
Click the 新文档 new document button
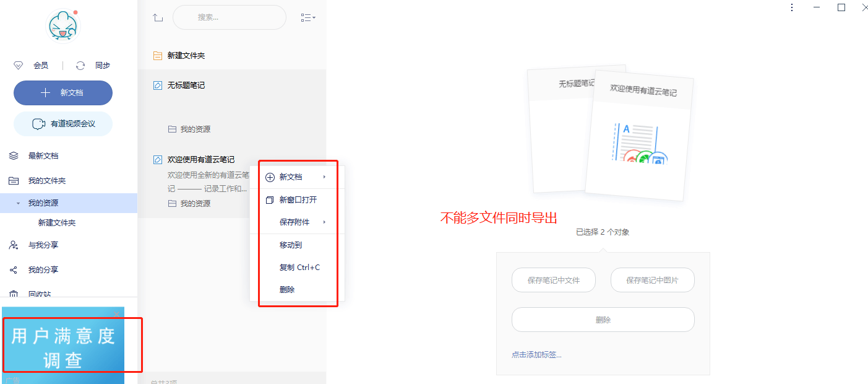(63, 93)
